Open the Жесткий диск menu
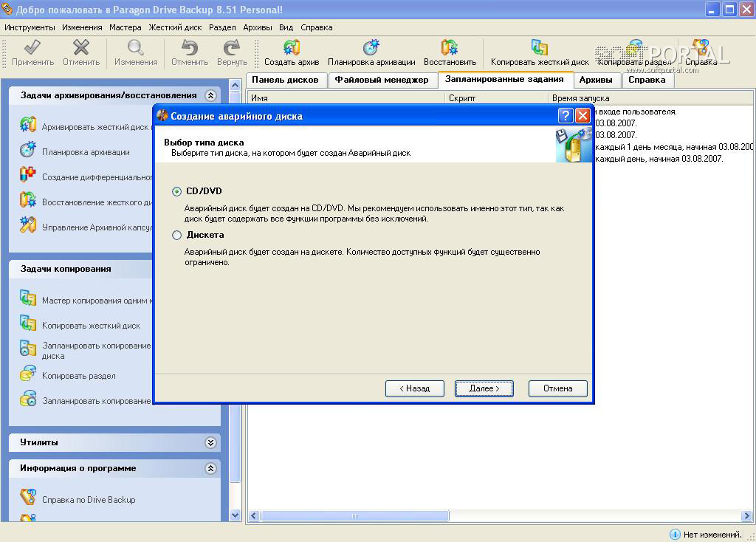The image size is (756, 542). [175, 27]
